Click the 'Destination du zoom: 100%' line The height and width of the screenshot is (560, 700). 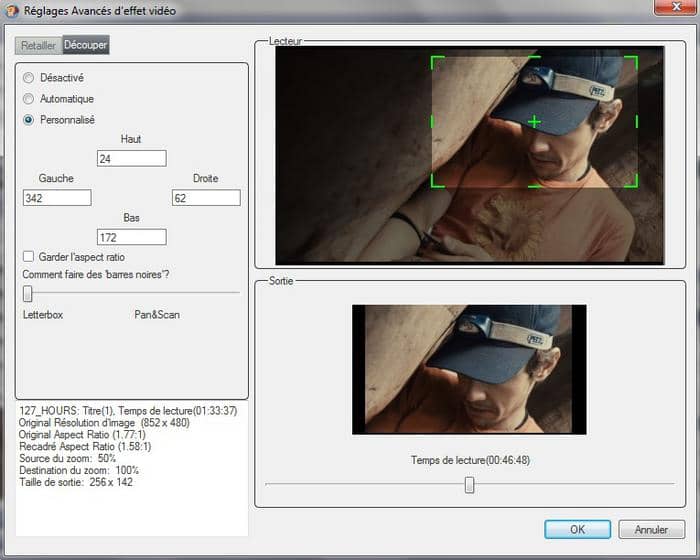(79, 470)
